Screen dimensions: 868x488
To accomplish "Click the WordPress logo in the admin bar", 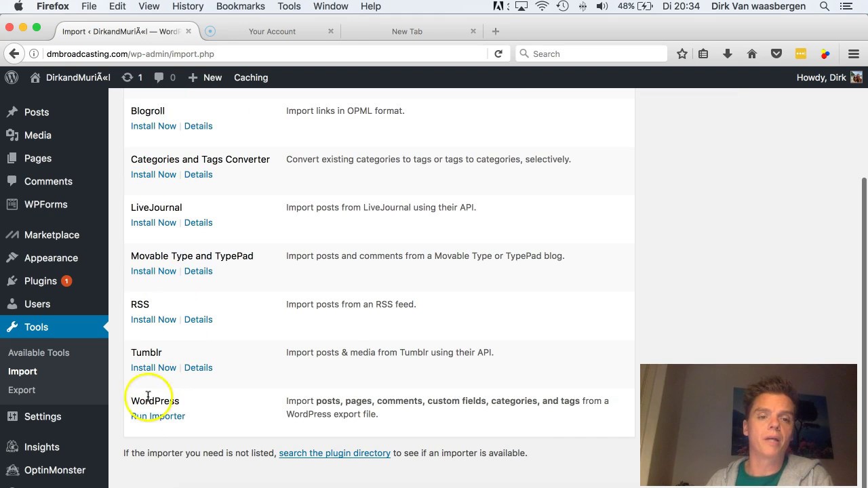I will (12, 77).
